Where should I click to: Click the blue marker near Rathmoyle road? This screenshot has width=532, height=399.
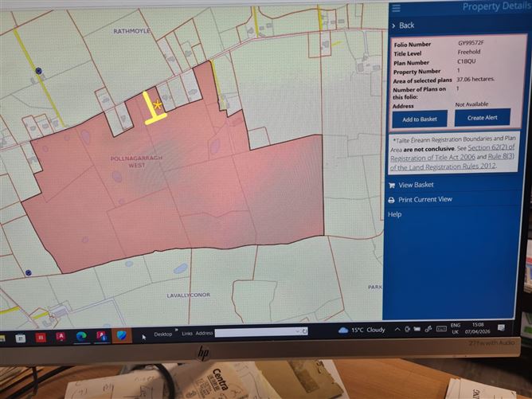[39, 71]
